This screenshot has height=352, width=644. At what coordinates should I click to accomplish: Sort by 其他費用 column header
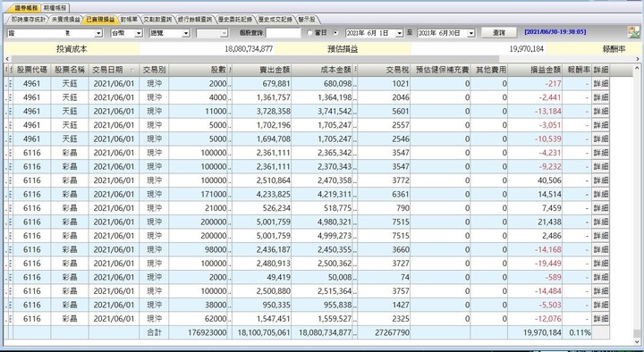point(489,70)
